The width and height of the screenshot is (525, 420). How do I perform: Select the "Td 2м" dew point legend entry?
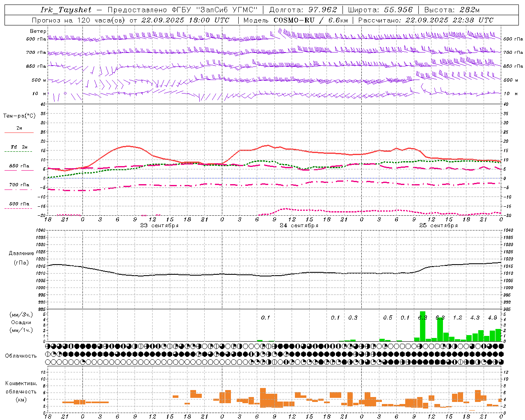click(19, 147)
